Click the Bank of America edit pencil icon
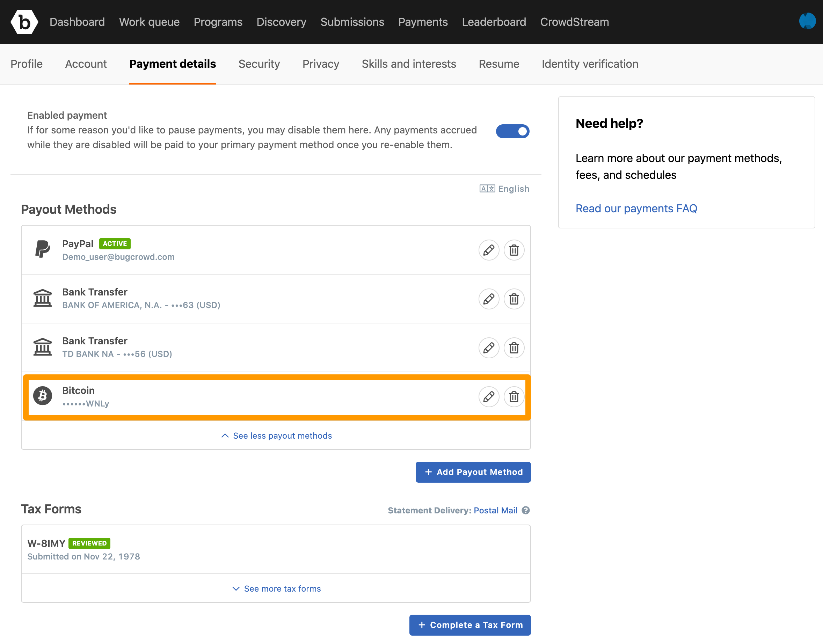Screen dimensions: 823x644 488,299
